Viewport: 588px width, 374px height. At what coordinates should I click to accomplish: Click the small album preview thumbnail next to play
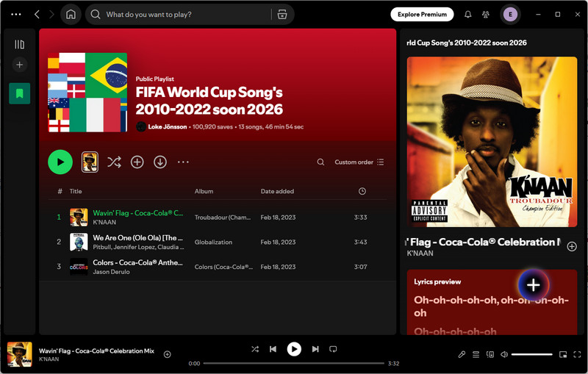(90, 162)
